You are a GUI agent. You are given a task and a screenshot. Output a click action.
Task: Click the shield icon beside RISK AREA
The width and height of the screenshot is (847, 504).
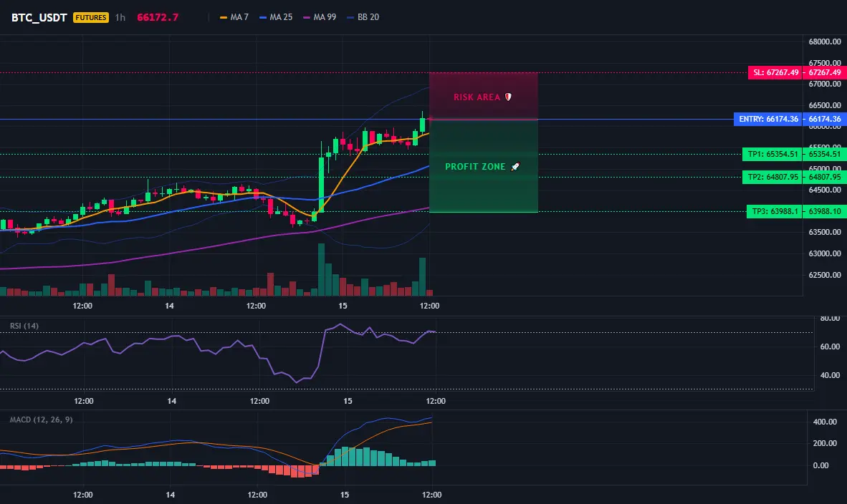tap(508, 97)
